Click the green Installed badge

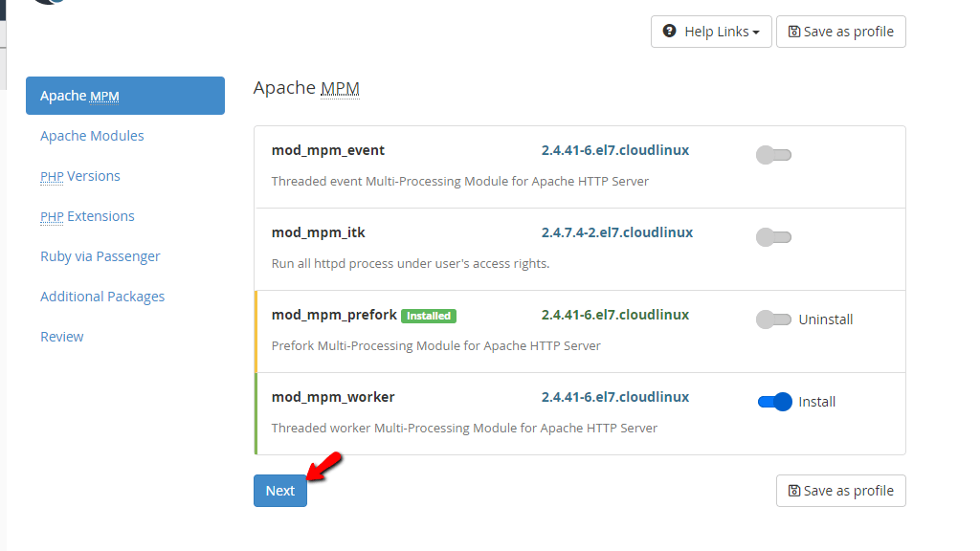pos(429,316)
